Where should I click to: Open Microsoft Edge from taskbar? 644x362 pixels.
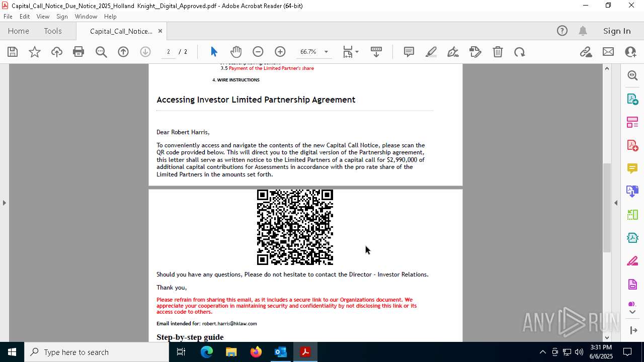(x=207, y=352)
